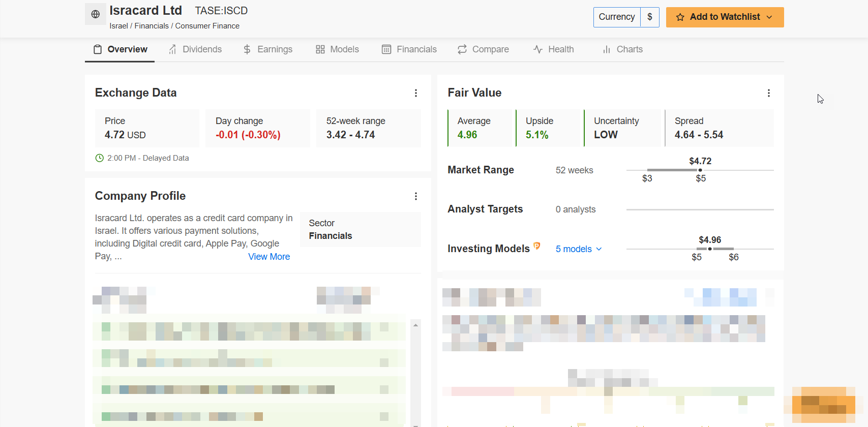Go to the Earnings tab
The height and width of the screenshot is (427, 868).
[268, 49]
